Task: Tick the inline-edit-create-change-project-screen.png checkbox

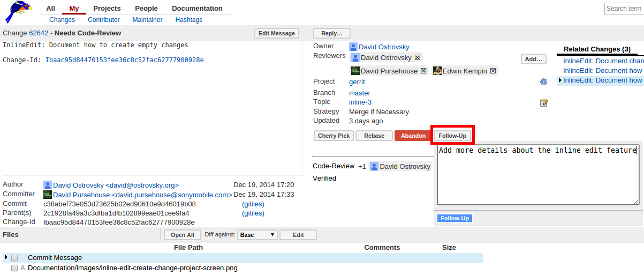Action: (x=14, y=268)
